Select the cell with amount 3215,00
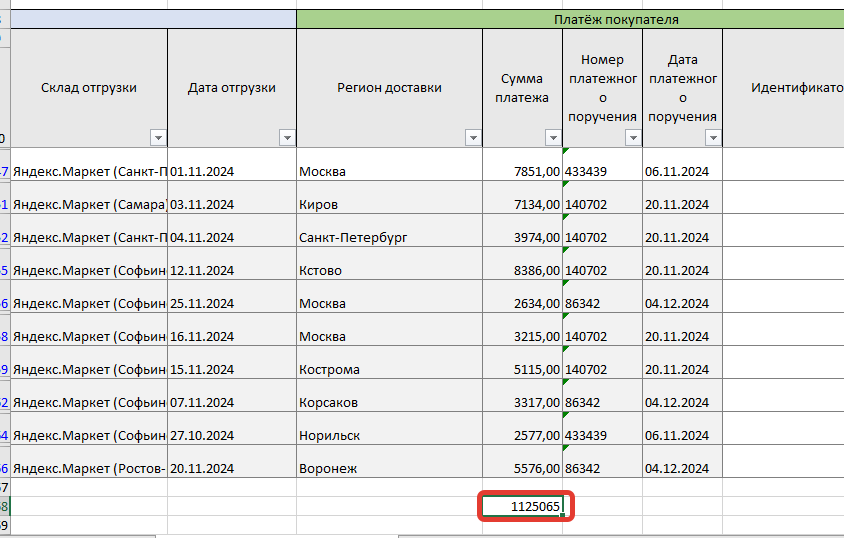The height and width of the screenshot is (538, 844). tap(522, 329)
